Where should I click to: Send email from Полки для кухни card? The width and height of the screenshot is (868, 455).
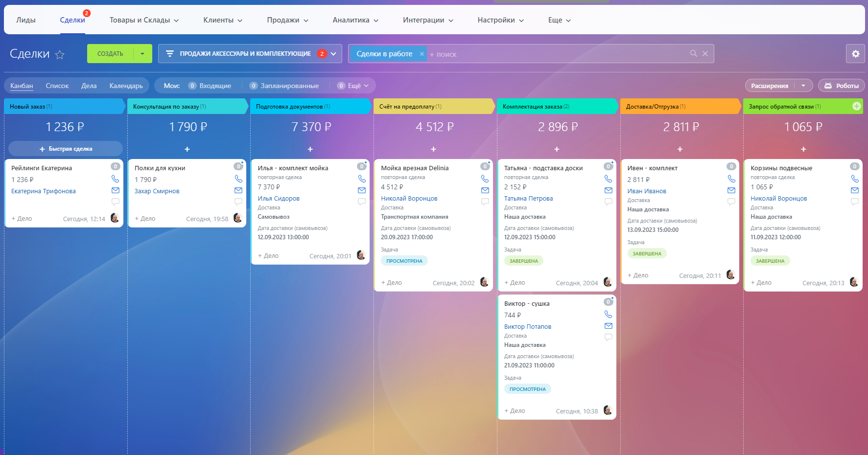[238, 190]
